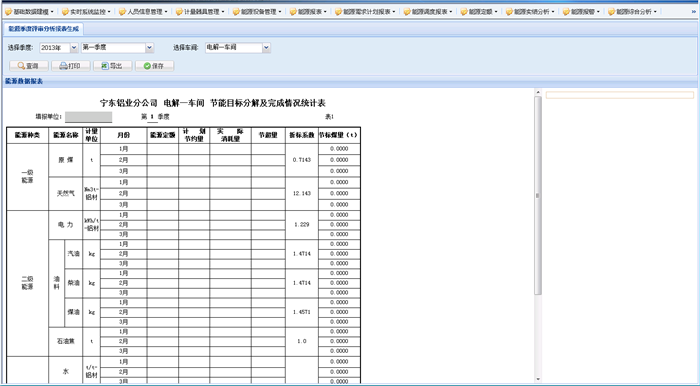Expand the 第一季度 quarter dropdown
Image resolution: width=700 pixels, height=386 pixels.
(x=150, y=48)
